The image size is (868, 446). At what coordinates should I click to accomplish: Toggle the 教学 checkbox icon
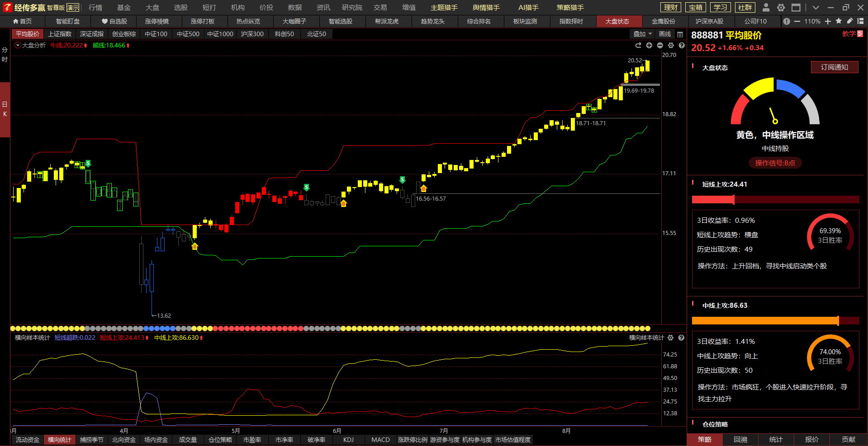[x=860, y=34]
